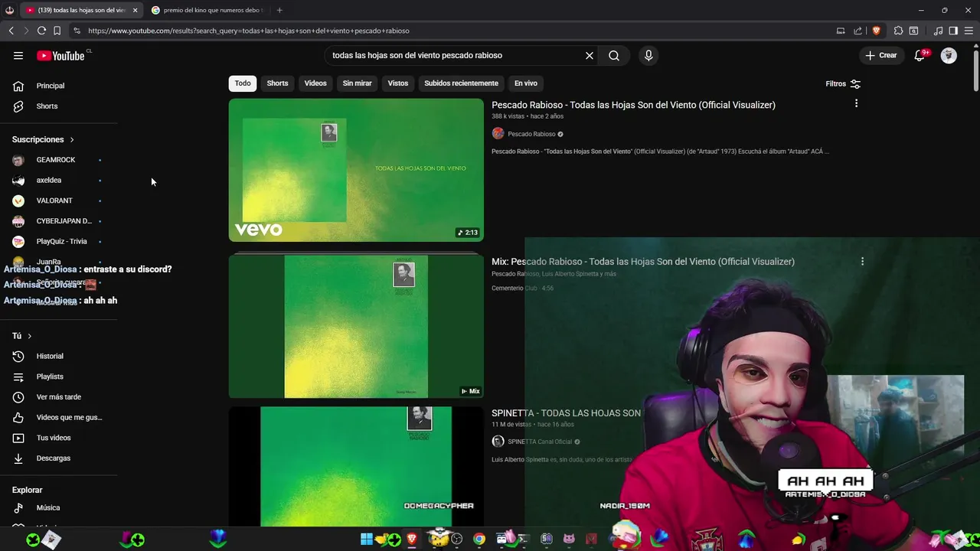Open the Filtros search filters
The width and height of the screenshot is (980, 551).
pyautogui.click(x=843, y=83)
